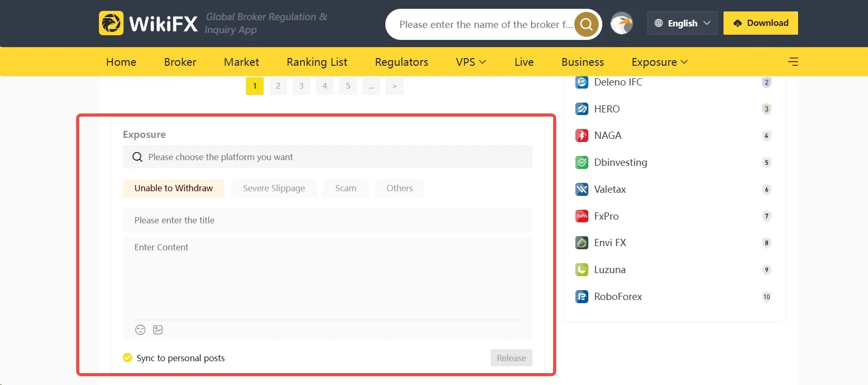
Task: Open the Valetax broker link
Action: (x=610, y=189)
